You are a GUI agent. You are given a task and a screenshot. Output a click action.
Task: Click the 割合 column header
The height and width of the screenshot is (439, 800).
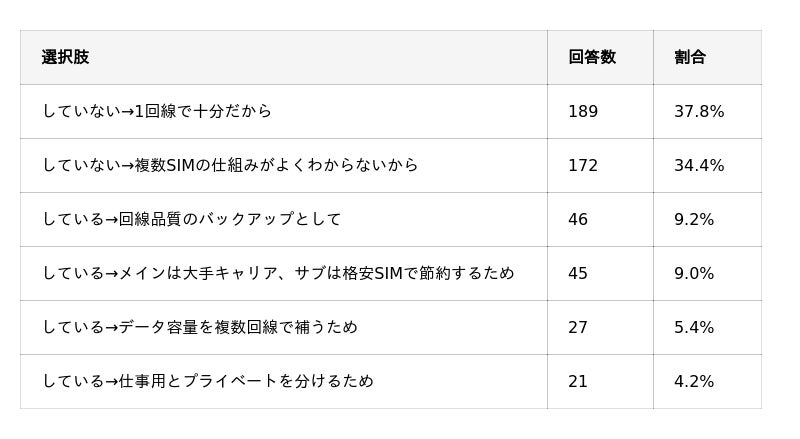[689, 57]
